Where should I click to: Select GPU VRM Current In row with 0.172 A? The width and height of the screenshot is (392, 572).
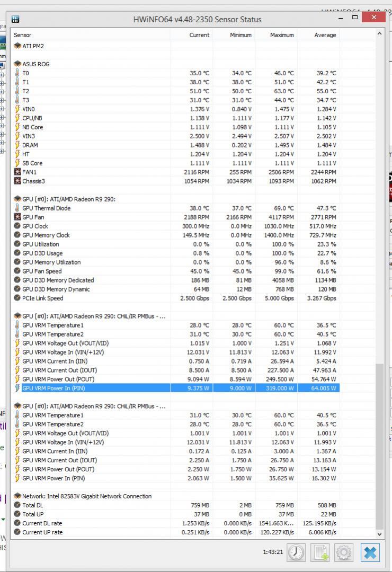pyautogui.click(x=175, y=451)
